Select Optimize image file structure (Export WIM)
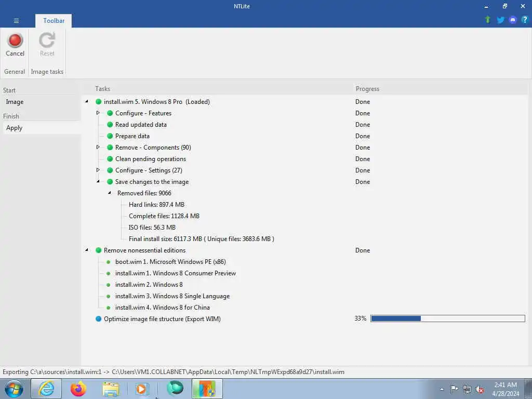The height and width of the screenshot is (399, 532). pyautogui.click(x=162, y=319)
